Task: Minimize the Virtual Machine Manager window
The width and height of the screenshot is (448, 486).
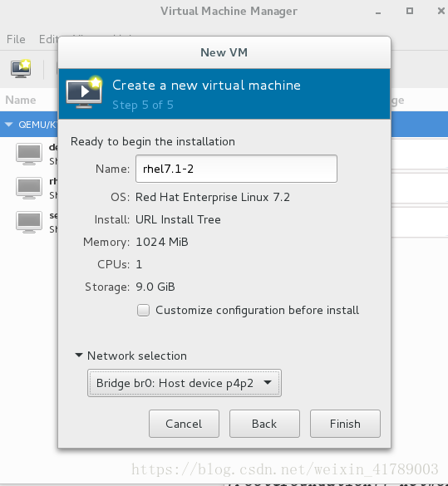Action: coord(378,12)
